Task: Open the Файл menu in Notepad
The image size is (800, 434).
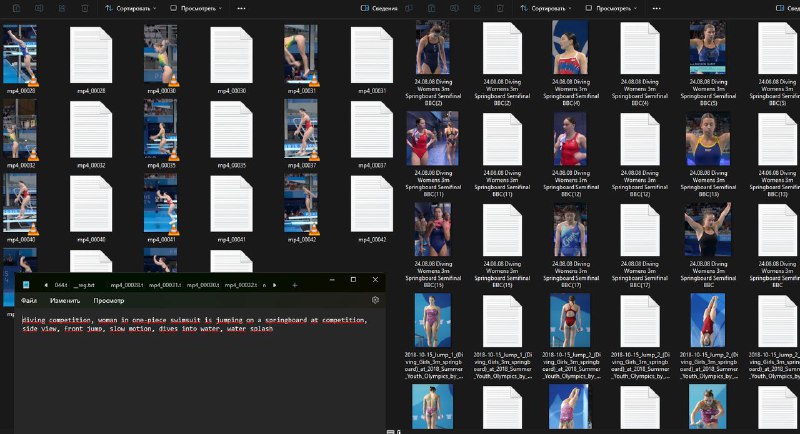Action: (x=29, y=301)
